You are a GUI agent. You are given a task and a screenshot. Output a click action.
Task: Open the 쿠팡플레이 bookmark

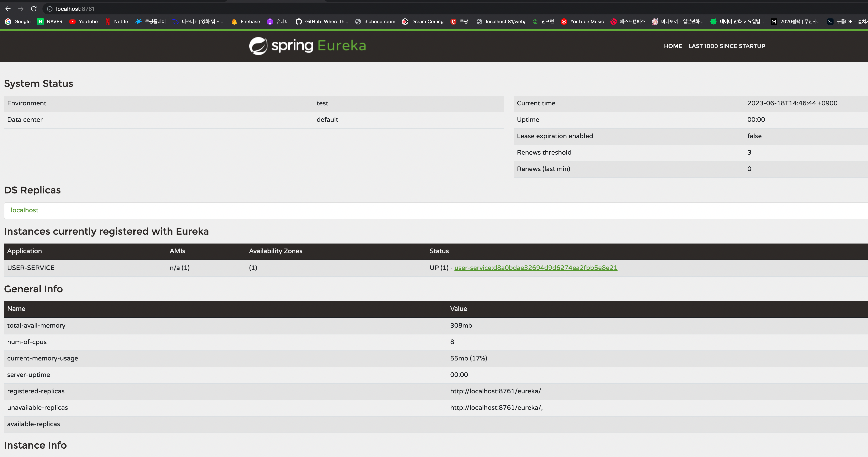coord(151,22)
